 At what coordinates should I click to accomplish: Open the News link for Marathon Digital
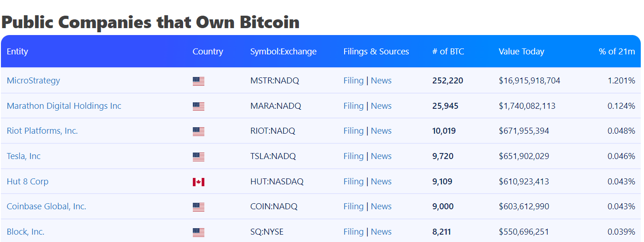[x=381, y=106]
